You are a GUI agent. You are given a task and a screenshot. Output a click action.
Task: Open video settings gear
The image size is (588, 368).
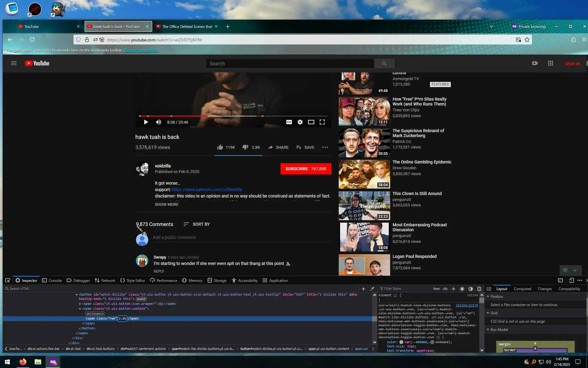point(300,122)
